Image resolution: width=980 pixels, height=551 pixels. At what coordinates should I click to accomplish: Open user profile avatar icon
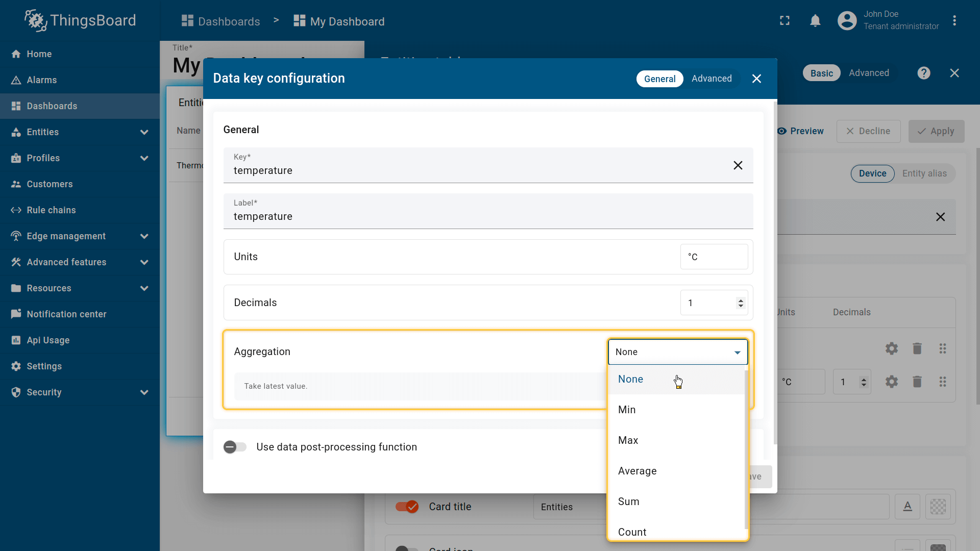(847, 21)
